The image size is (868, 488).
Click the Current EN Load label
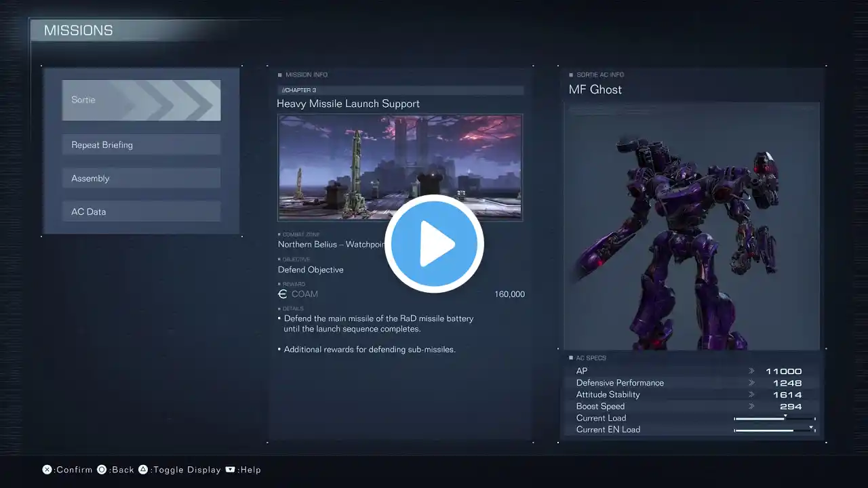click(x=608, y=430)
